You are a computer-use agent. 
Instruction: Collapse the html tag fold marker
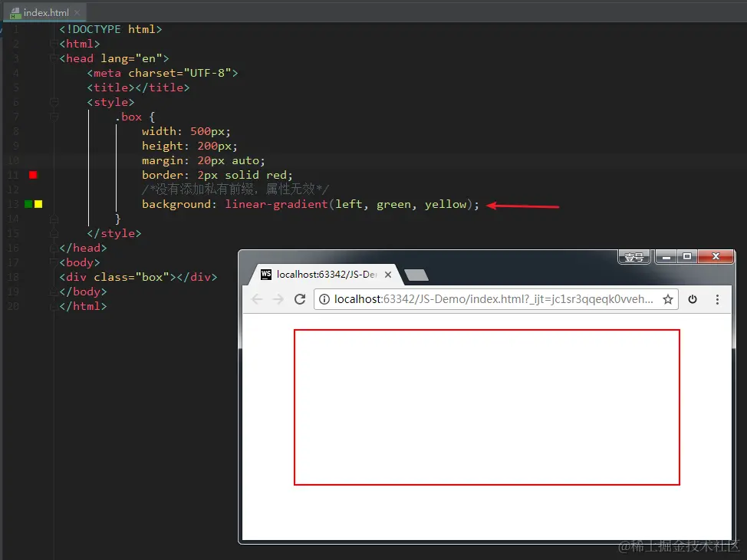coord(54,44)
